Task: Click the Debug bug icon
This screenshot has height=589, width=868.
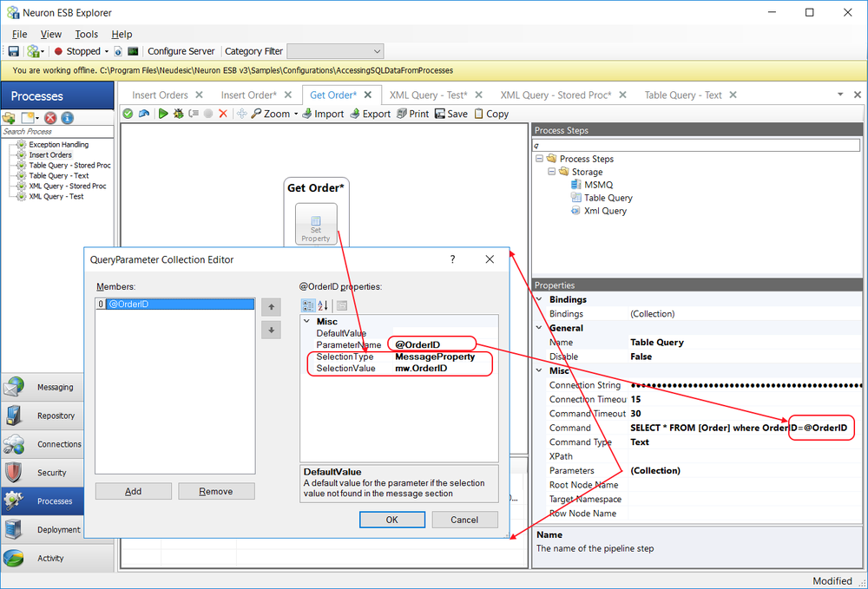Action: click(178, 114)
